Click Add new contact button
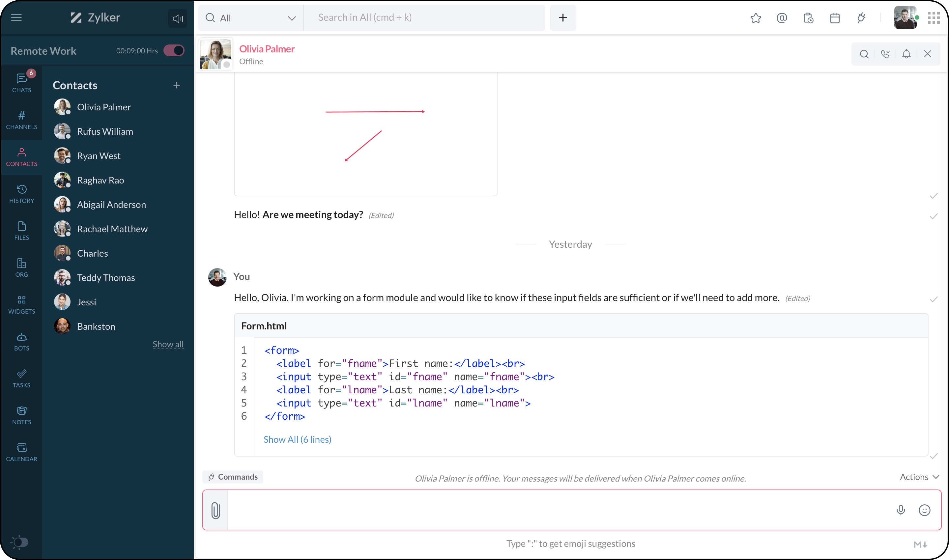 (176, 85)
